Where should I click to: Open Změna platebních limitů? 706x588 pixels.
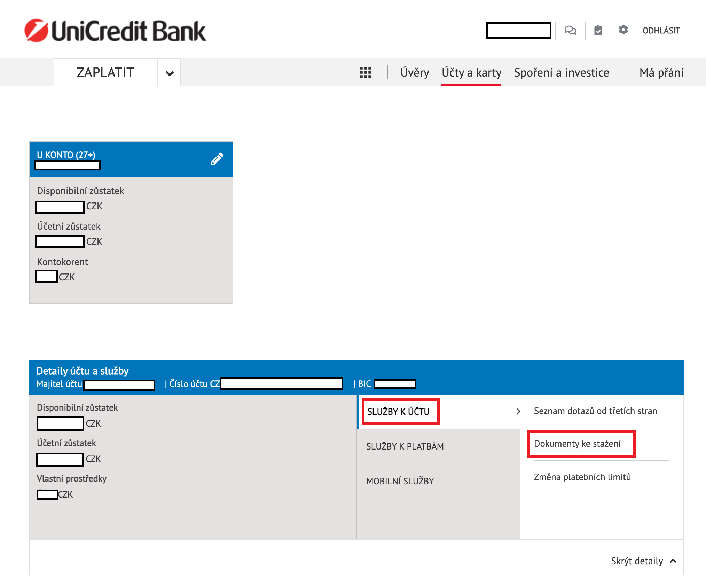[582, 477]
